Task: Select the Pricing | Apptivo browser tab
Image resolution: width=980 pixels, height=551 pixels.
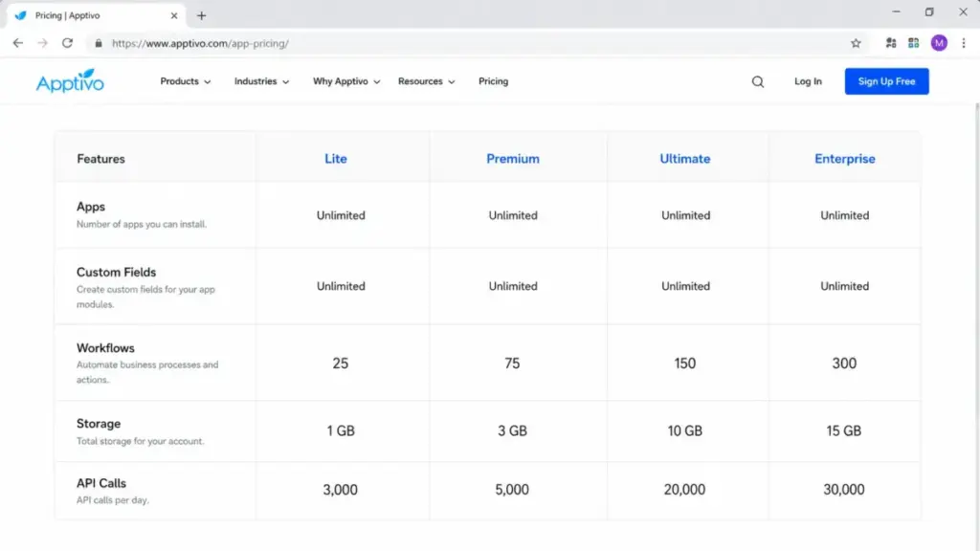Action: click(97, 15)
